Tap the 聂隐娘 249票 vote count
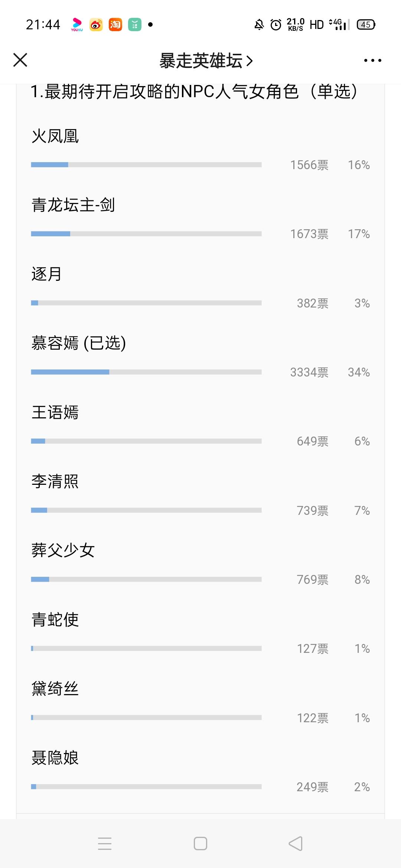Image resolution: width=401 pixels, height=868 pixels. tap(312, 787)
